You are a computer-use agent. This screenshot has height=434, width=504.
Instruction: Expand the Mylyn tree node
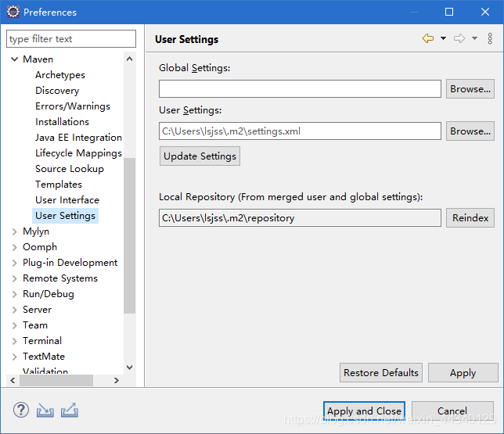point(14,231)
